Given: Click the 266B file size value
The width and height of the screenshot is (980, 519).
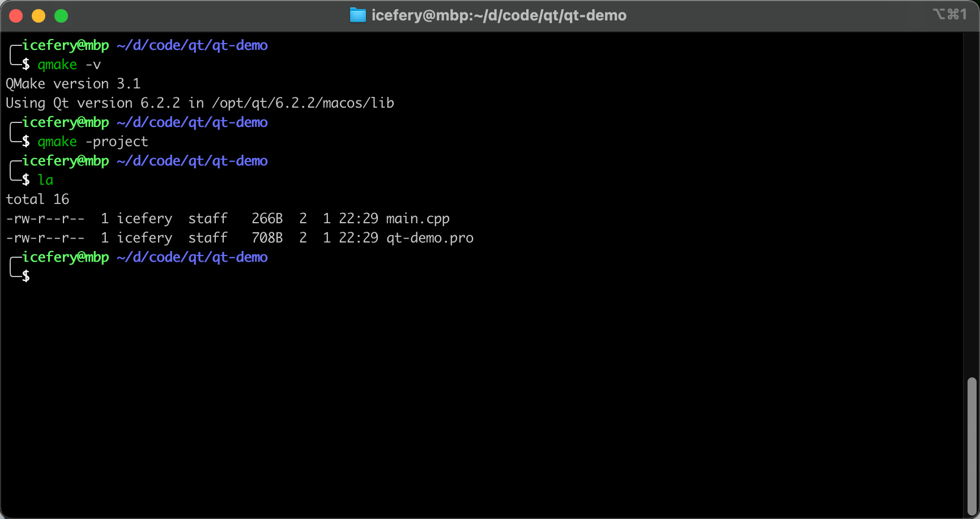Looking at the screenshot, I should coord(267,219).
